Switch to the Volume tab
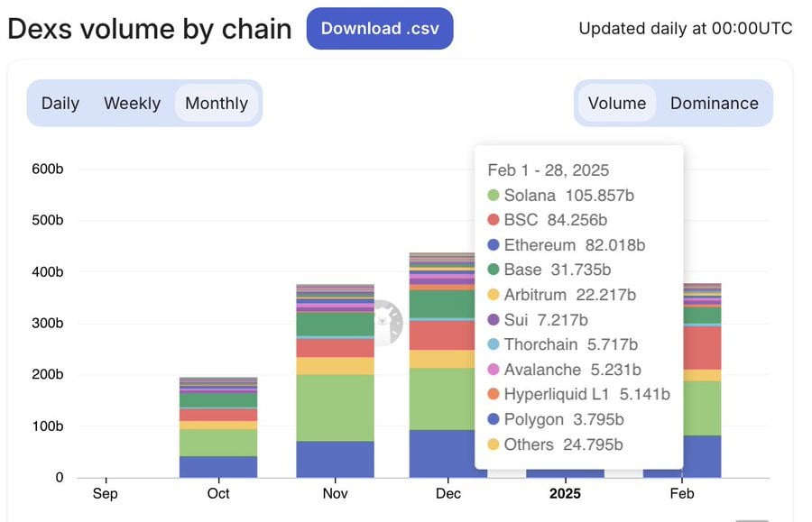The height and width of the screenshot is (522, 812). 617,103
